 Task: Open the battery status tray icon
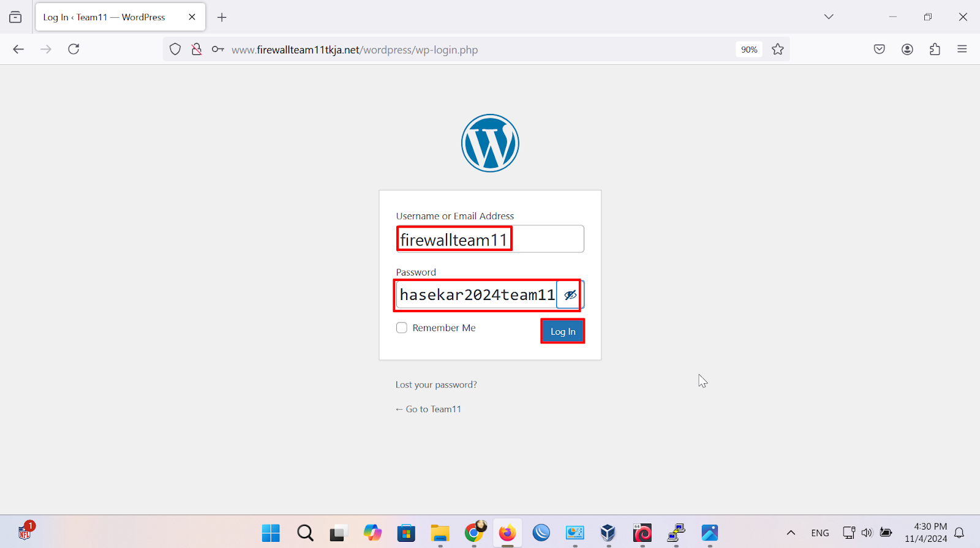(x=886, y=532)
